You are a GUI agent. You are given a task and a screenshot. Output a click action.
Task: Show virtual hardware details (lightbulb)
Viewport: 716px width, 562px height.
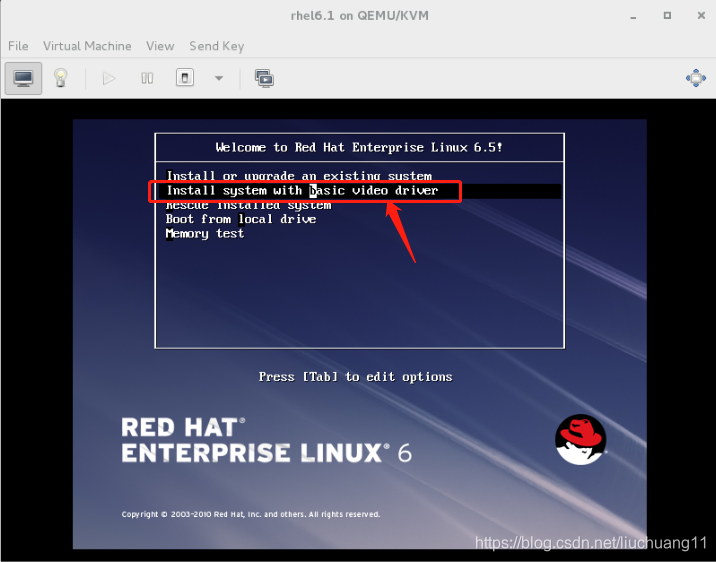[60, 79]
